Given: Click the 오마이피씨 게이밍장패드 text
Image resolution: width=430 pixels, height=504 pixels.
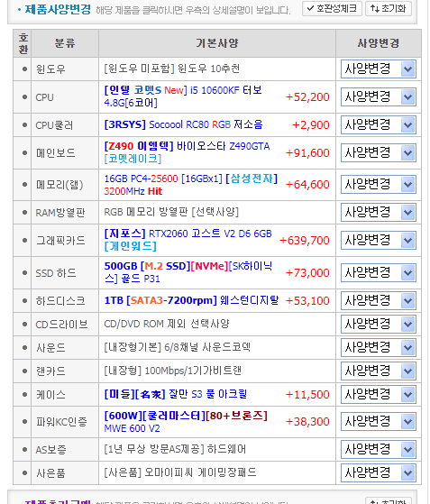Looking at the screenshot, I should (x=200, y=472).
